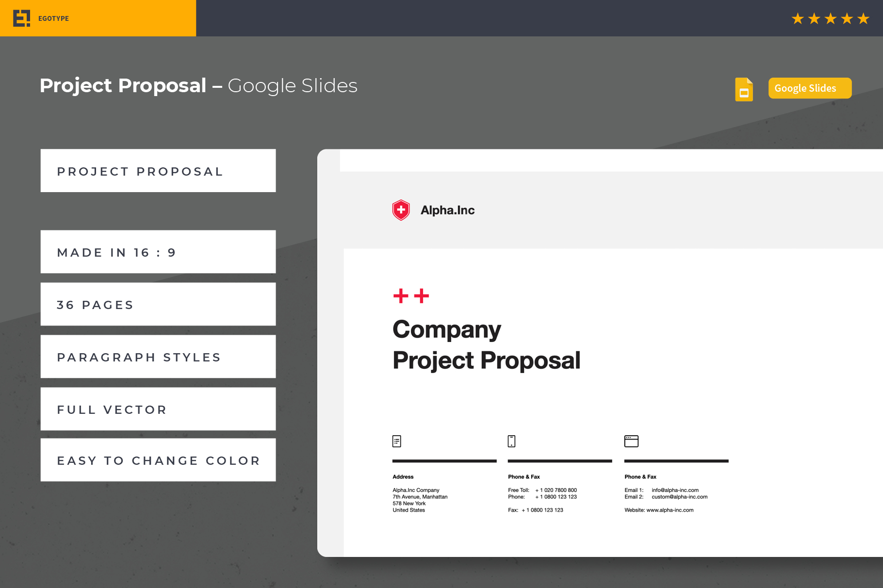Viewport: 883px width, 588px height.
Task: Select the first rating star
Action: coord(797,18)
